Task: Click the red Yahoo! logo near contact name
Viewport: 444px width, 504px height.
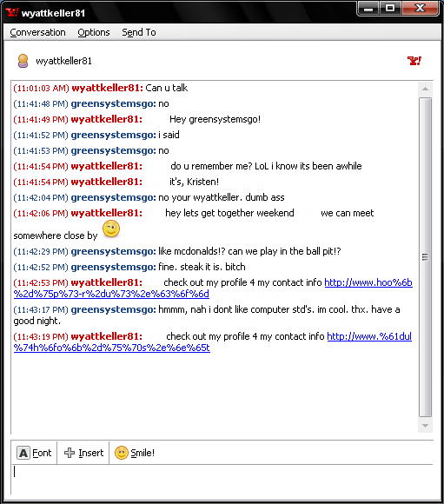Action: click(414, 61)
